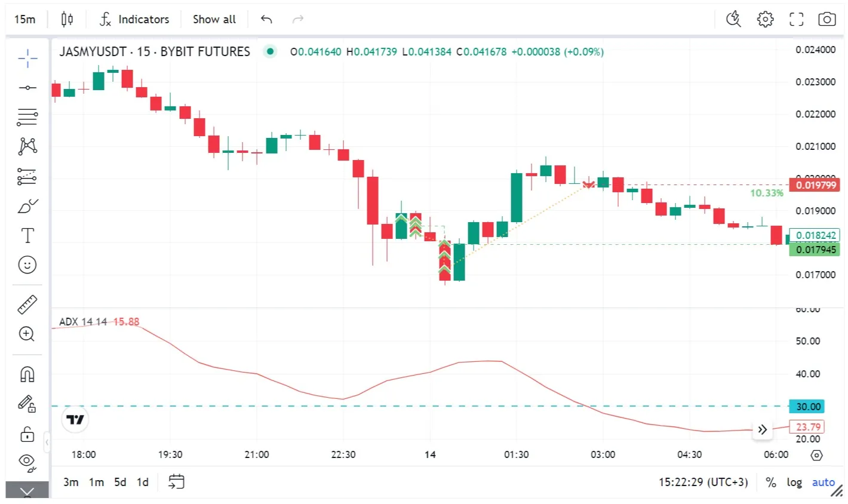Select the 5d date range
Image resolution: width=848 pixels, height=504 pixels.
[120, 482]
